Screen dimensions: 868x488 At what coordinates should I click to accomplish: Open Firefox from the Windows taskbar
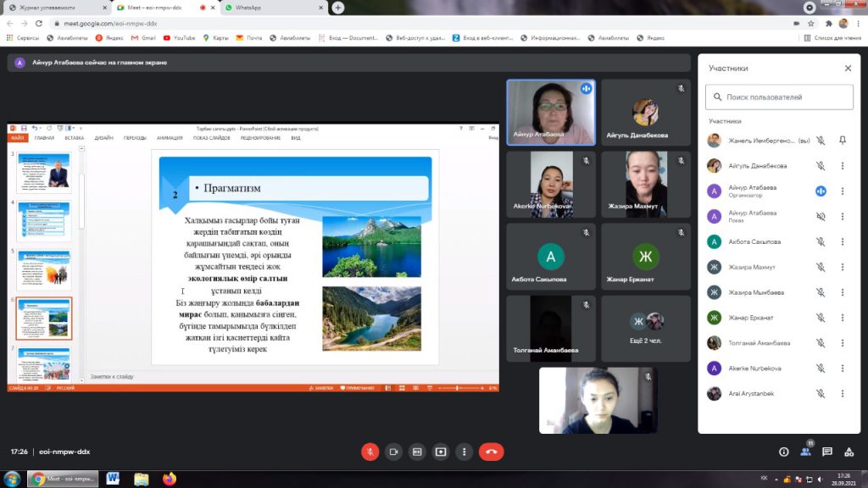[169, 479]
